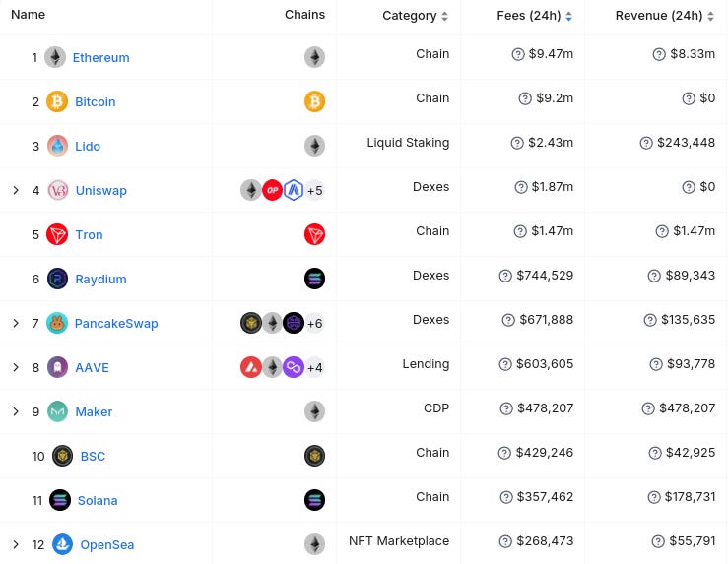
Task: Click the Bitcoin chain icon in Chains column
Action: tap(315, 101)
